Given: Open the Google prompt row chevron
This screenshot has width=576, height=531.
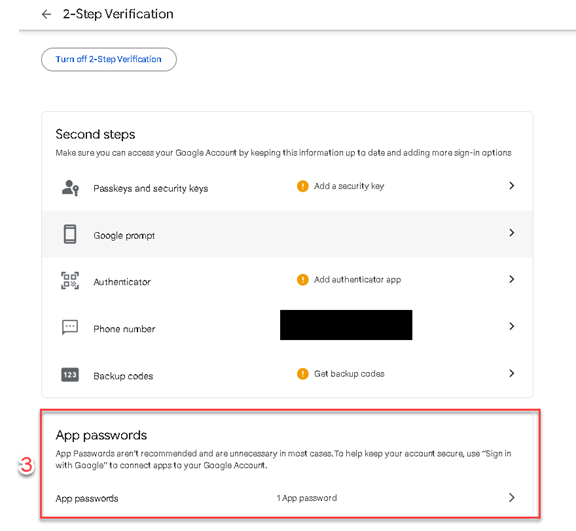Looking at the screenshot, I should [511, 233].
